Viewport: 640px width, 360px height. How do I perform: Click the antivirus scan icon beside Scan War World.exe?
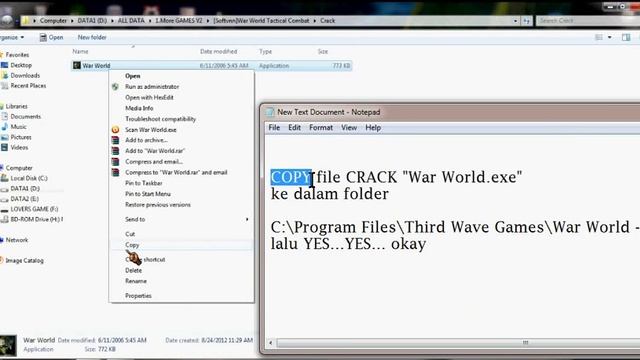click(116, 130)
